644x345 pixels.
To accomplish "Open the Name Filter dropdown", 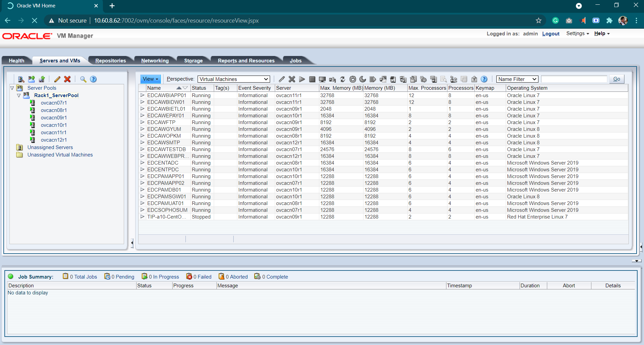I will (517, 79).
